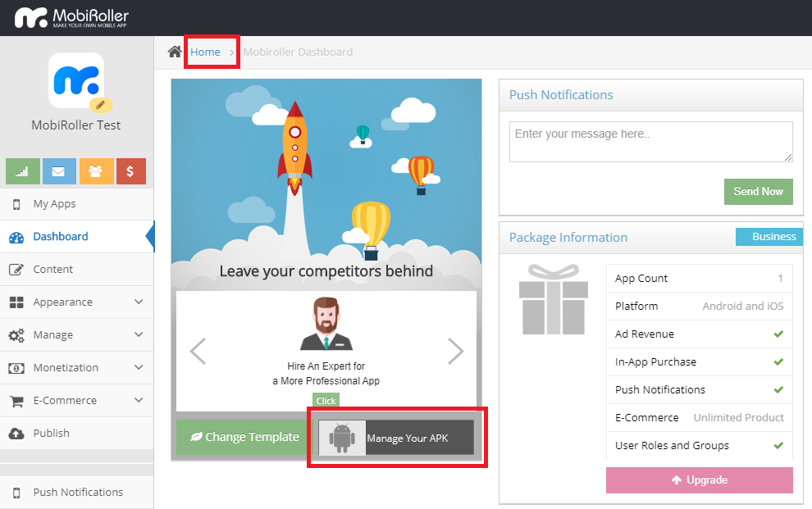Click the rocket banner image
Image resolution: width=812 pixels, height=509 pixels.
click(x=326, y=184)
